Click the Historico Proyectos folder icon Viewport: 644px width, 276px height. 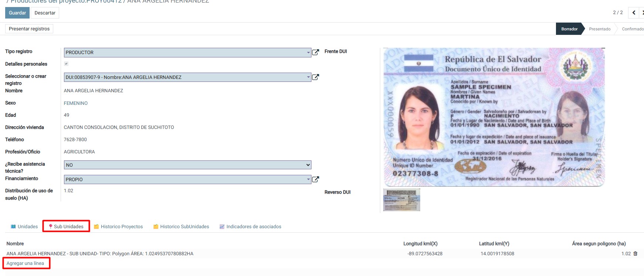pos(96,227)
